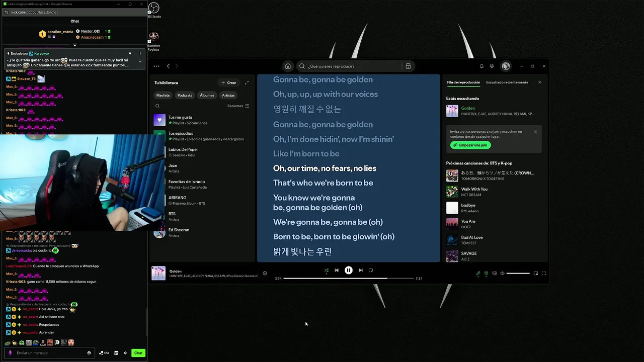Click Kick chat message input field

pos(49,353)
